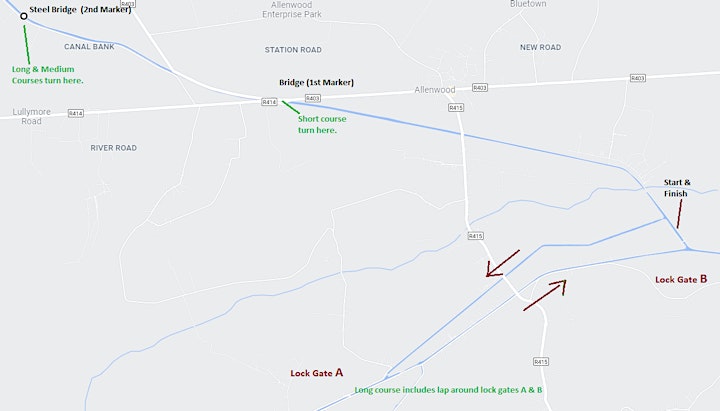Screen dimensions: 720x411
Task: Select the Allenwood town label
Action: pos(435,90)
